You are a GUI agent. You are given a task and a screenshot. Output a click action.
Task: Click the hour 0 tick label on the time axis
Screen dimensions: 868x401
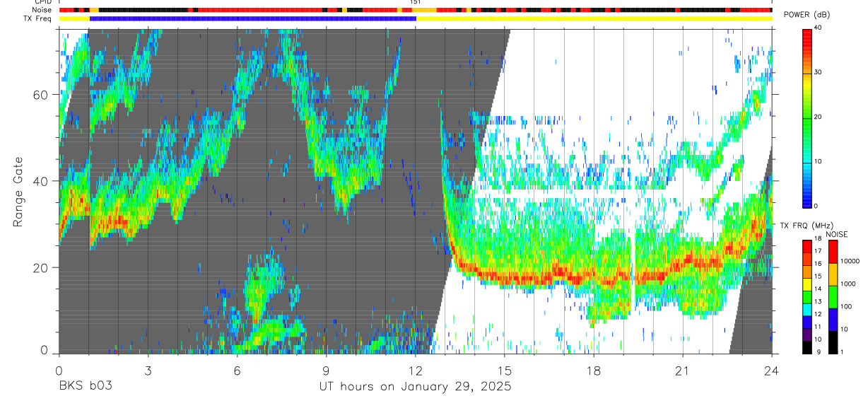59,370
